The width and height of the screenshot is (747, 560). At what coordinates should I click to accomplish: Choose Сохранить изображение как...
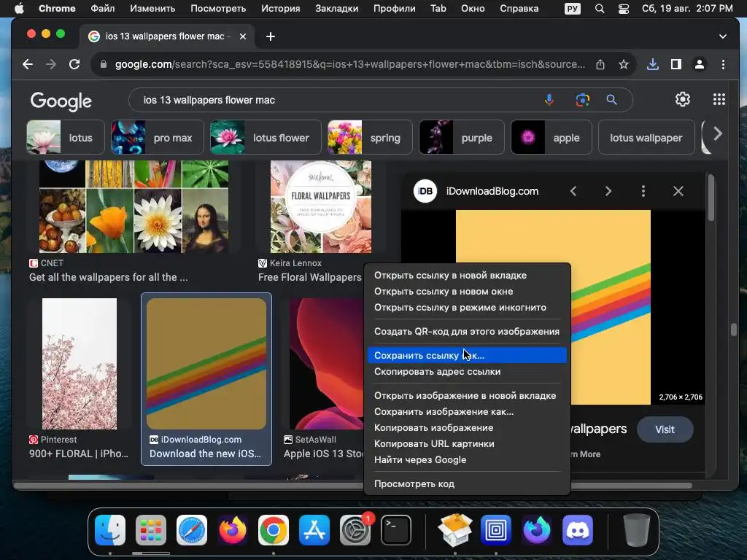467,411
